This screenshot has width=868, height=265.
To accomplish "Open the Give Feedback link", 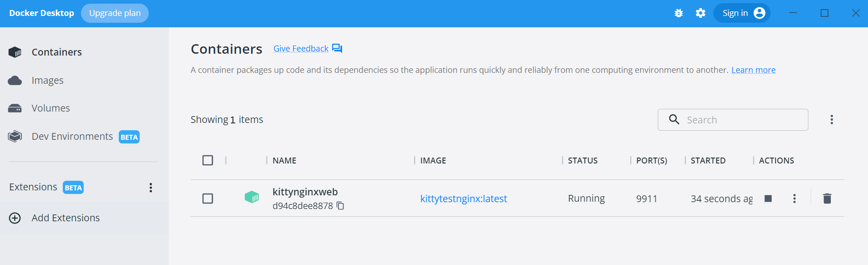I will pyautogui.click(x=301, y=49).
